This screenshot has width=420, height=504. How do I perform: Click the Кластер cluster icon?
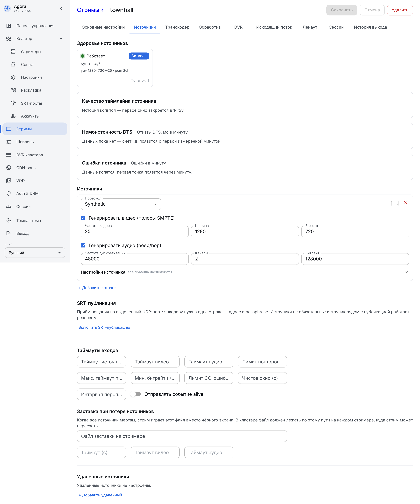coord(9,39)
